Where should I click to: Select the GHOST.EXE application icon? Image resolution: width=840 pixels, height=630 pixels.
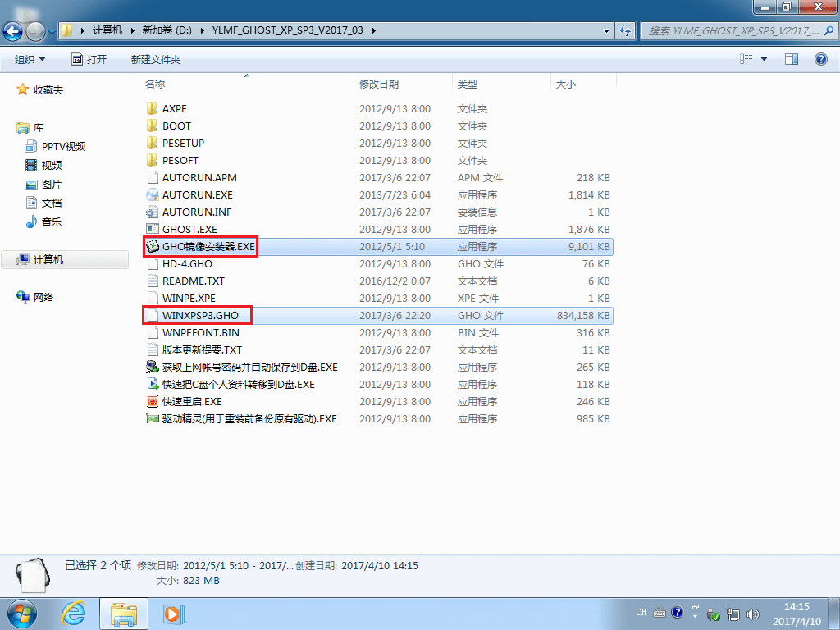(x=152, y=229)
